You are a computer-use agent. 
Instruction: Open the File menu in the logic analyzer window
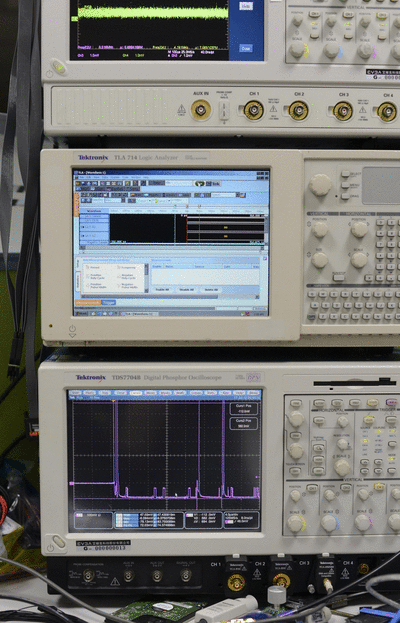pos(82,177)
